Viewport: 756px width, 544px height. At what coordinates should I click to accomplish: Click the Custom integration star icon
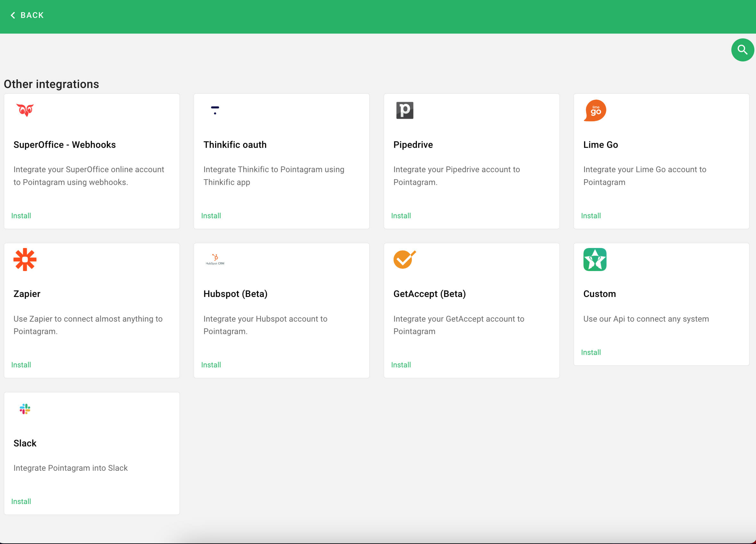pyautogui.click(x=595, y=260)
